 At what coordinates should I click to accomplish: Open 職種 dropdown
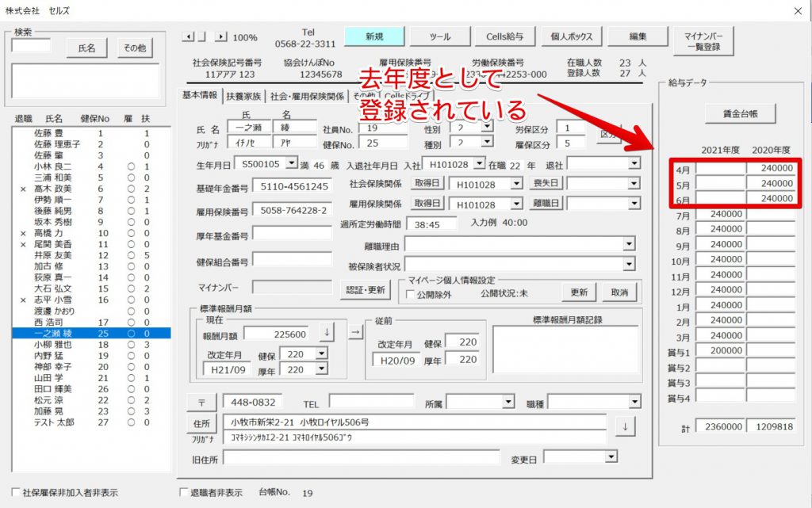click(635, 402)
